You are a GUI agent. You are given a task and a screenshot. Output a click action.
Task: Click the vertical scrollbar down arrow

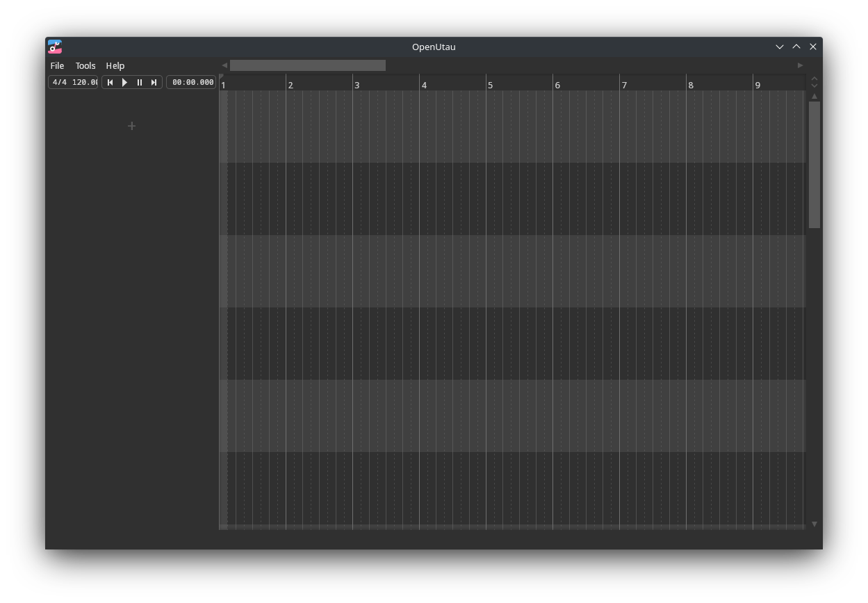pyautogui.click(x=814, y=524)
